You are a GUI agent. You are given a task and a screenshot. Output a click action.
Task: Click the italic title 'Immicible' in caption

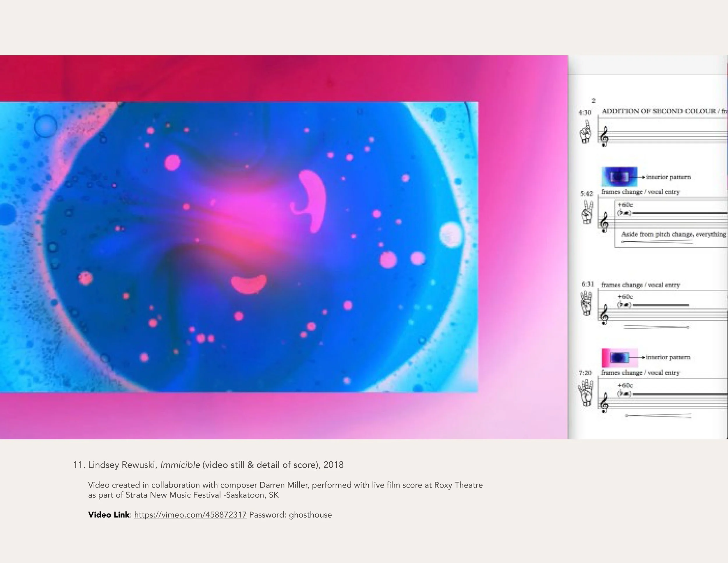[x=180, y=465]
